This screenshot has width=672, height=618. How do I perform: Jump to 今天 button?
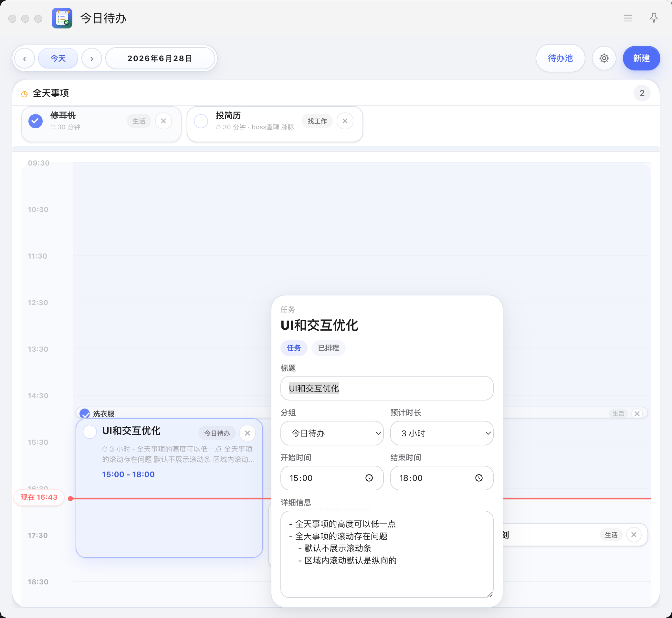(58, 59)
